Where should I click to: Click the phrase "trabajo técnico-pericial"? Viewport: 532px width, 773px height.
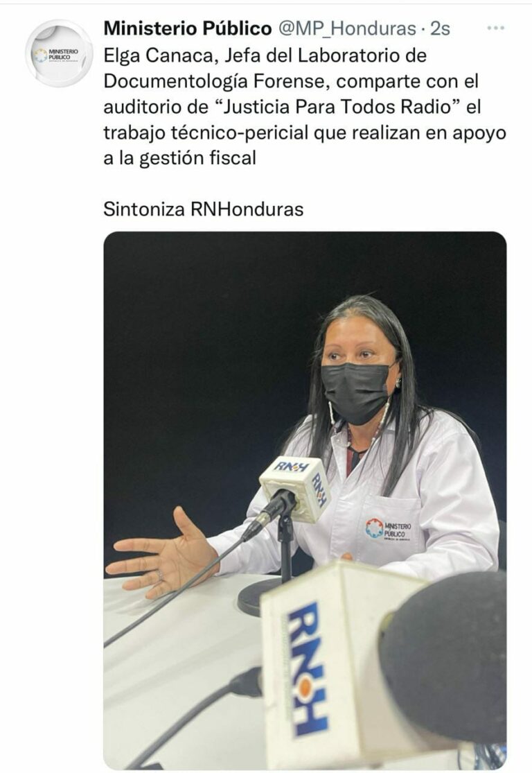click(x=206, y=132)
